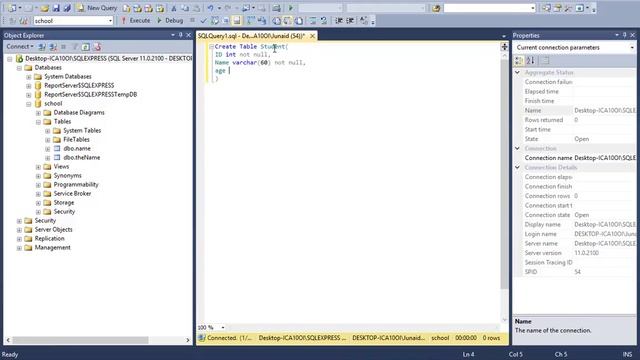Click the editor split handle above scrollbar

tap(504, 47)
